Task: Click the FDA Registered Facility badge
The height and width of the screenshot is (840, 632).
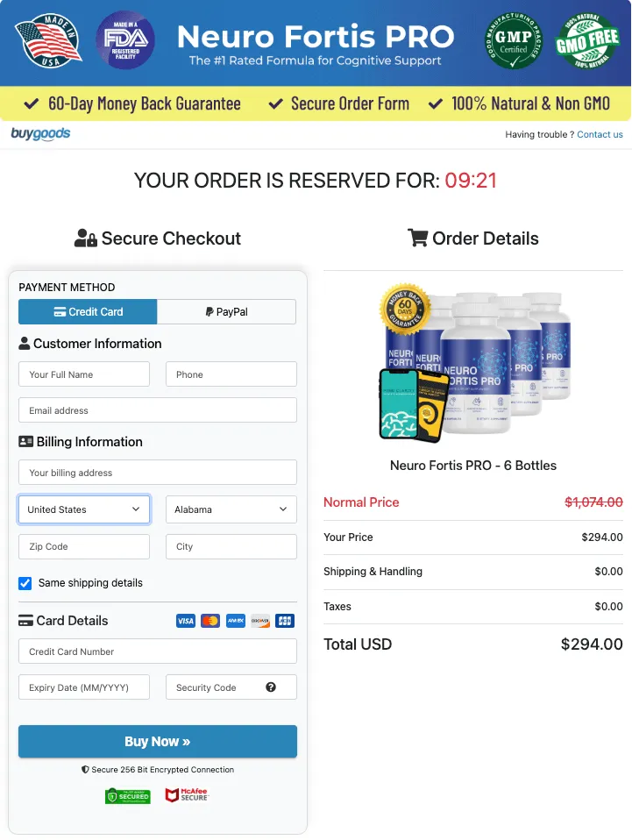Action: (x=124, y=42)
